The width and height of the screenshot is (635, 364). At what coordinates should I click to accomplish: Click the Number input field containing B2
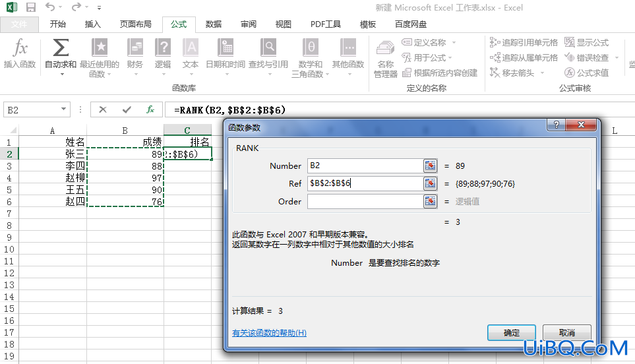[x=365, y=166]
